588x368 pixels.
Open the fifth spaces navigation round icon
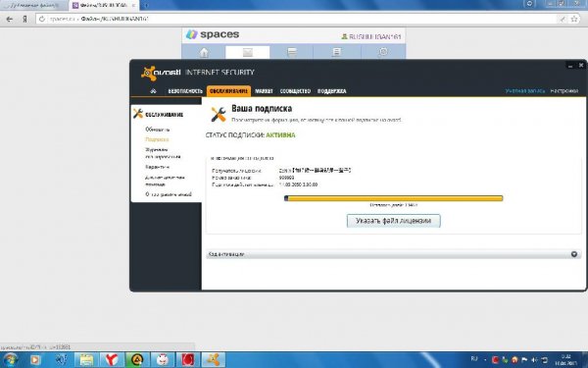click(x=383, y=52)
